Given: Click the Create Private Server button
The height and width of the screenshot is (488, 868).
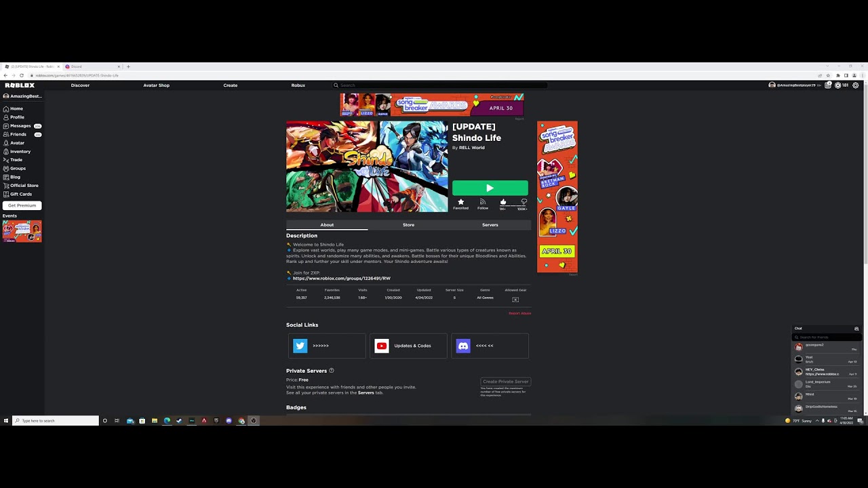Looking at the screenshot, I should click(505, 382).
